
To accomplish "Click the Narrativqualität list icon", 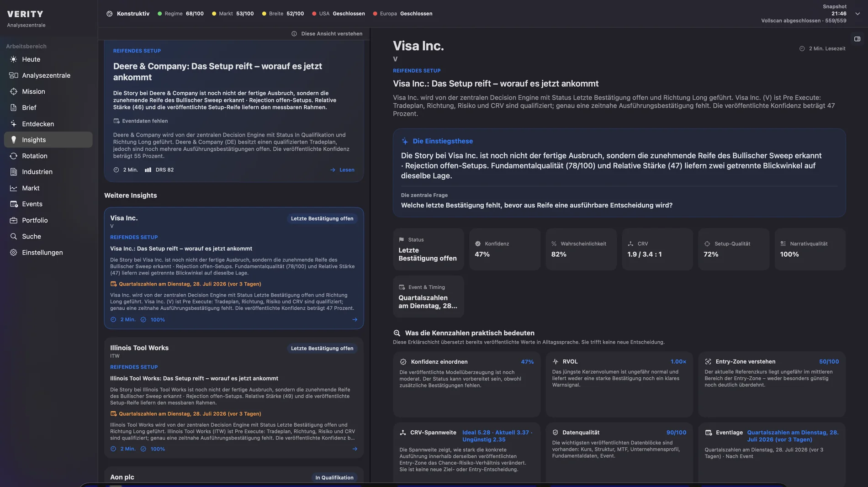I will [x=783, y=244].
